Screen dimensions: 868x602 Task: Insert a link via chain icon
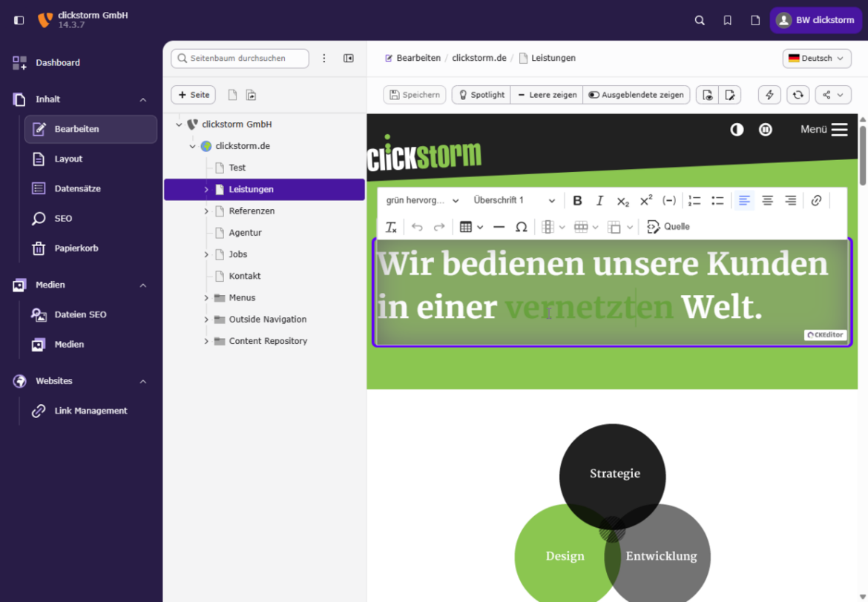point(816,200)
